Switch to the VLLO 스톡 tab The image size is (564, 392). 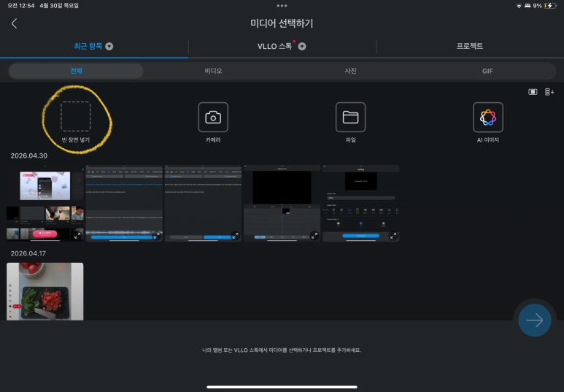(x=282, y=47)
